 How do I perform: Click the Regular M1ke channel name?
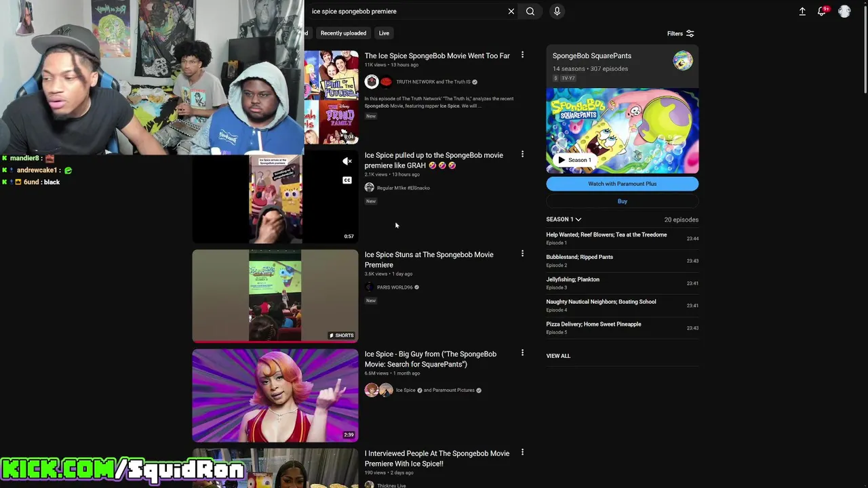pos(403,188)
